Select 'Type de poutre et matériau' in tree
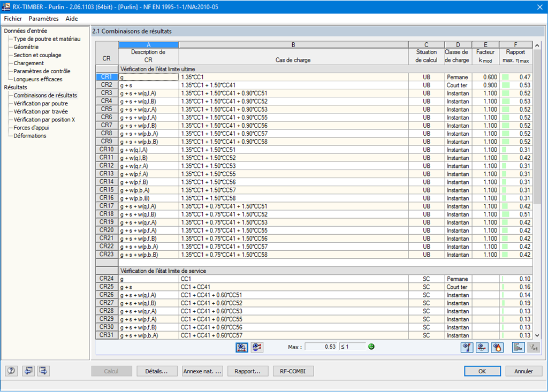The height and width of the screenshot is (392, 548). point(47,39)
